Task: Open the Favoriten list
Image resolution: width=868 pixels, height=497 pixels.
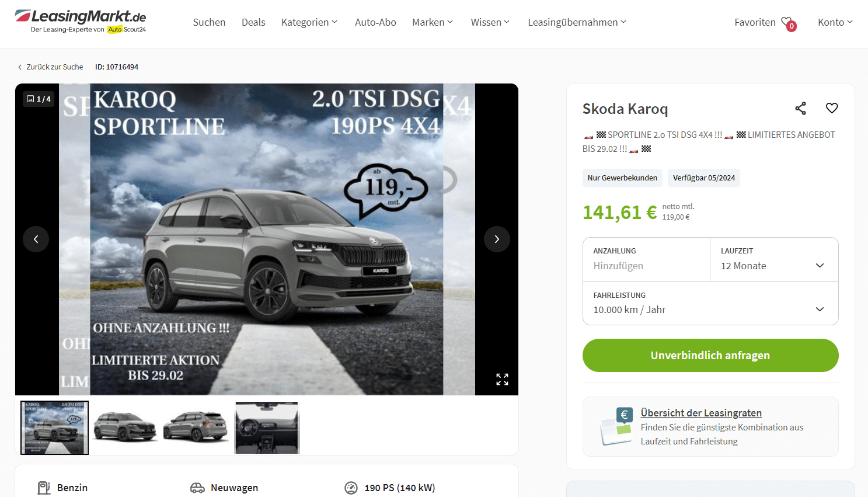Action: click(755, 22)
